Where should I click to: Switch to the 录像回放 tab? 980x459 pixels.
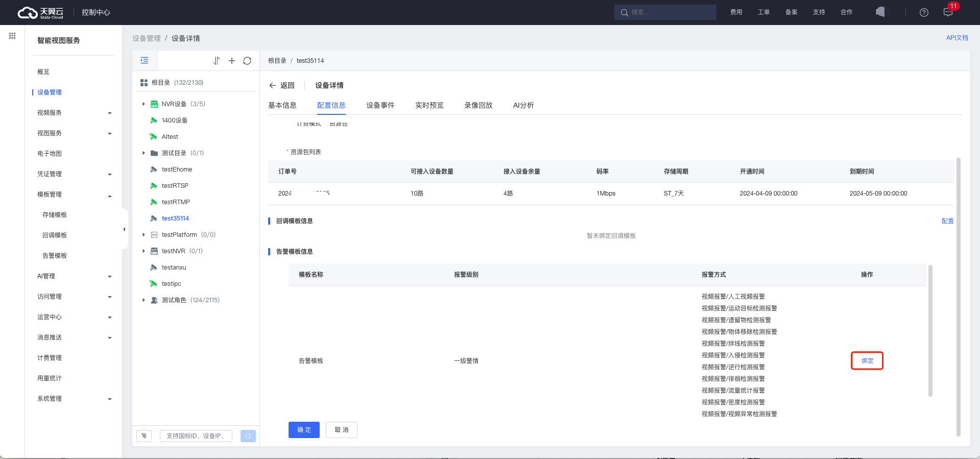pos(479,105)
